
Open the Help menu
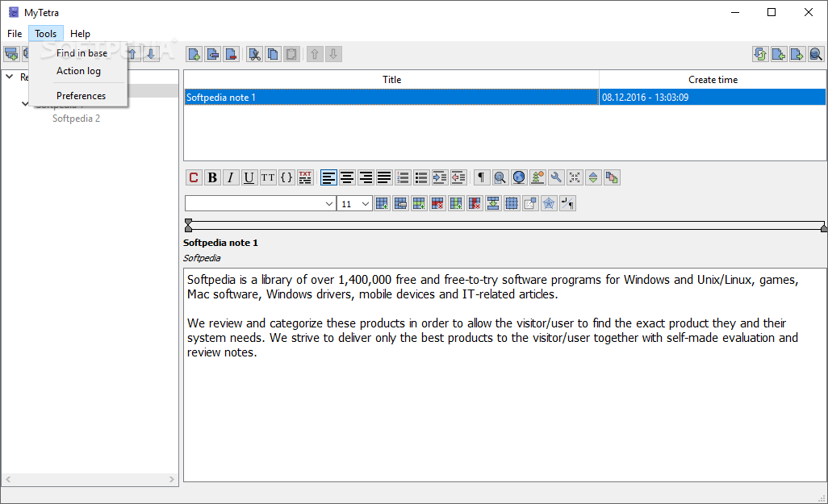pos(80,34)
